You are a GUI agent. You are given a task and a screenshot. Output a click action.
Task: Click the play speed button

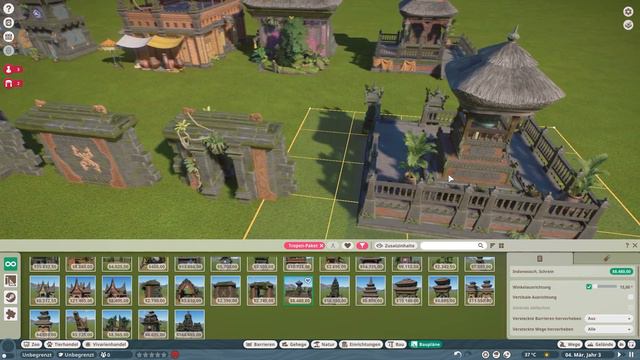(620, 355)
